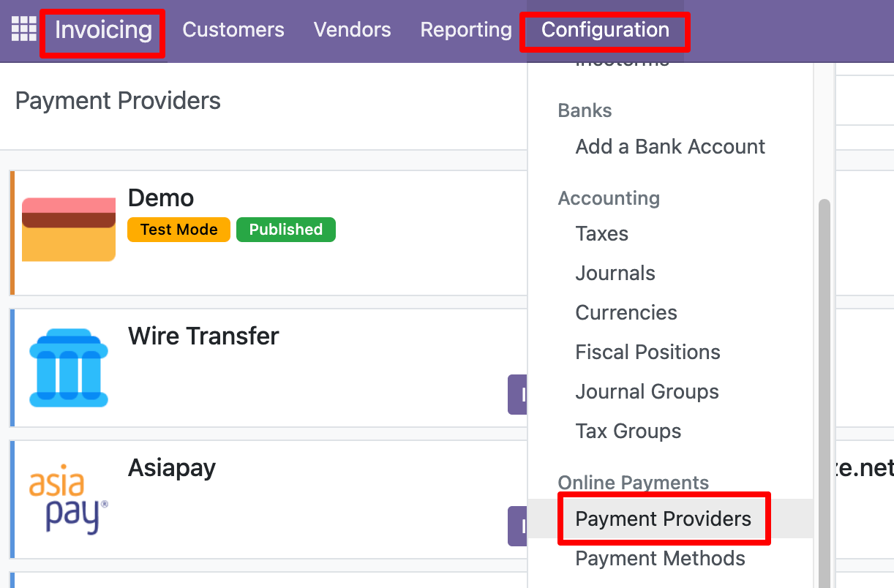This screenshot has height=588, width=894.
Task: Choose Fiscal Positions option
Action: pos(647,353)
